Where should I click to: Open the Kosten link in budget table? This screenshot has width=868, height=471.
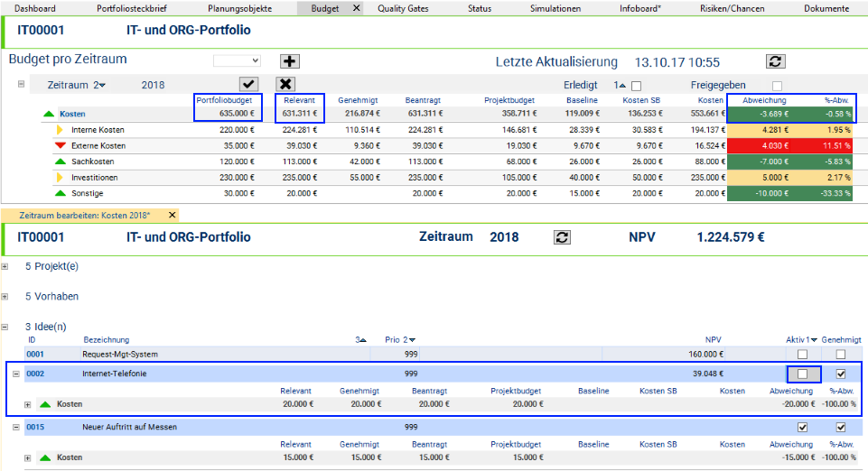[x=72, y=114]
